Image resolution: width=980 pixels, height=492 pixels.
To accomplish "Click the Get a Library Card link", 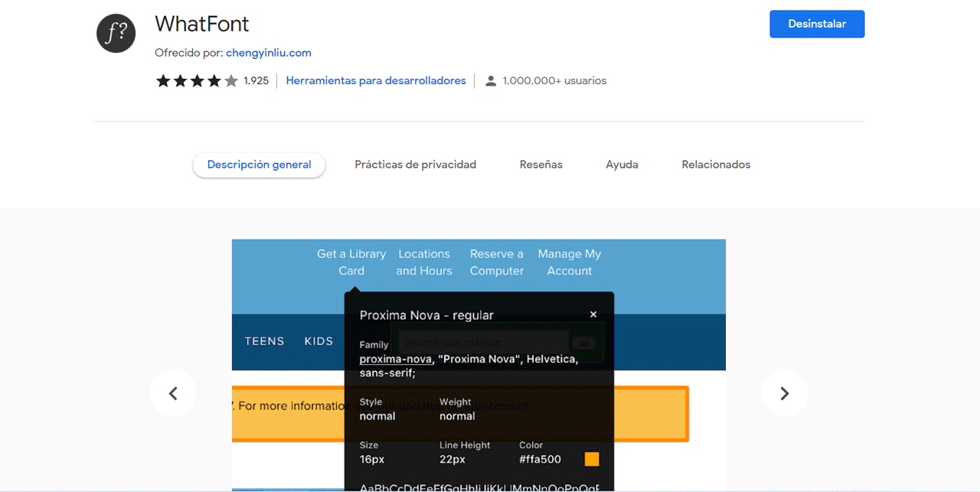I will [351, 262].
